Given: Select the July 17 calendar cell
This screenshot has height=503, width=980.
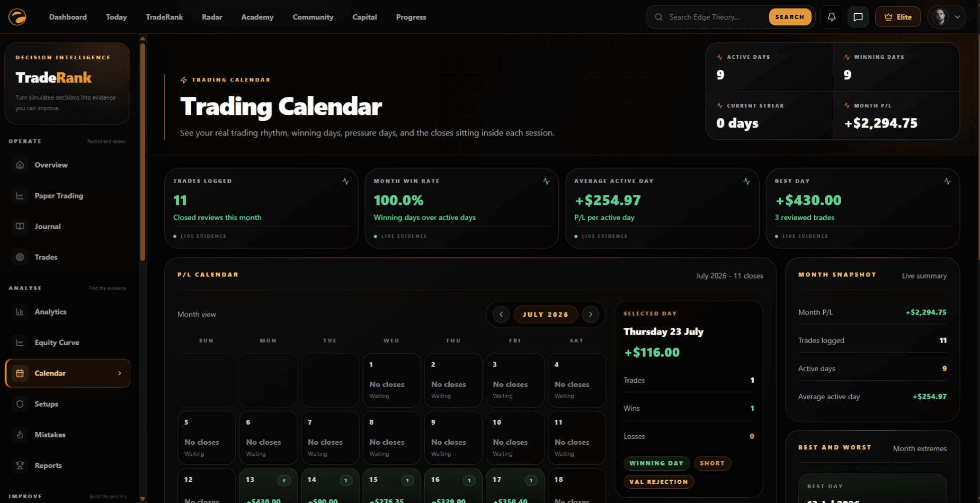Looking at the screenshot, I should coord(515,486).
